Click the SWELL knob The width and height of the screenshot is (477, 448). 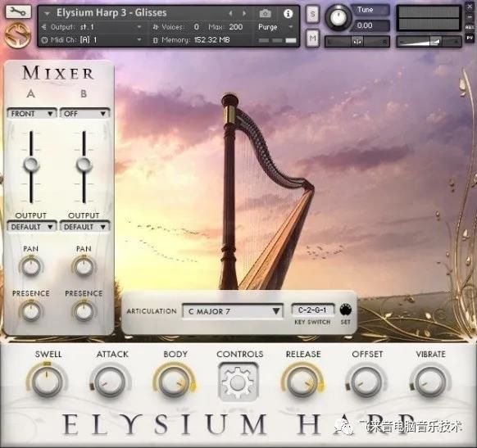pyautogui.click(x=47, y=381)
